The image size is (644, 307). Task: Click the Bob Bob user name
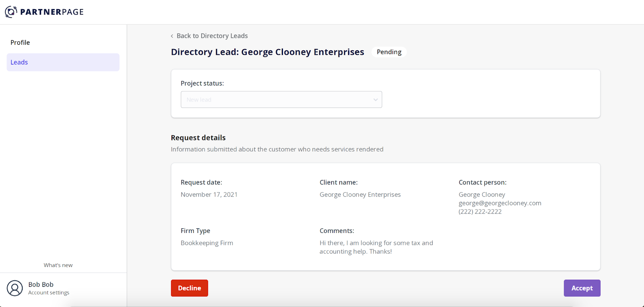tap(41, 284)
